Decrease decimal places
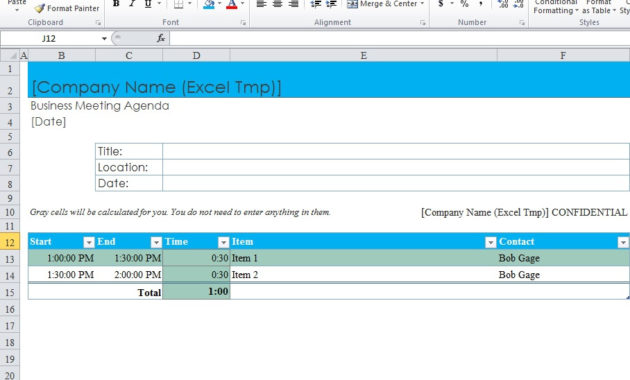 [x=518, y=4]
